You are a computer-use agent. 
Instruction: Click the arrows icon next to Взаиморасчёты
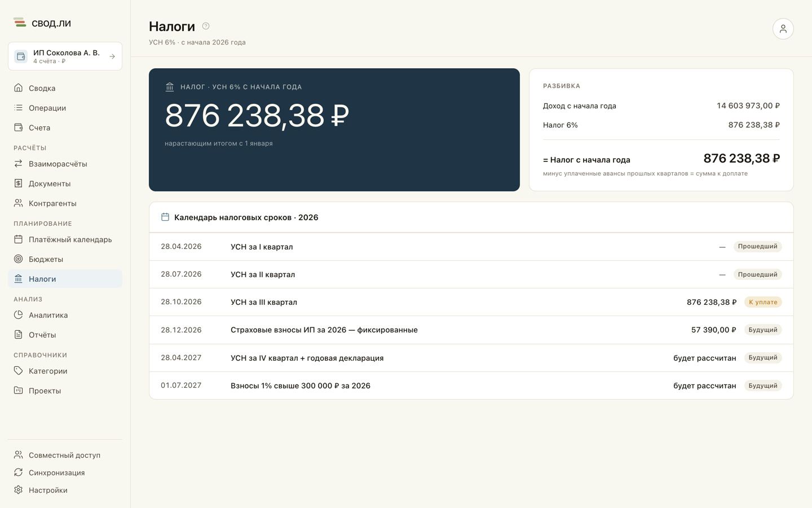point(19,164)
